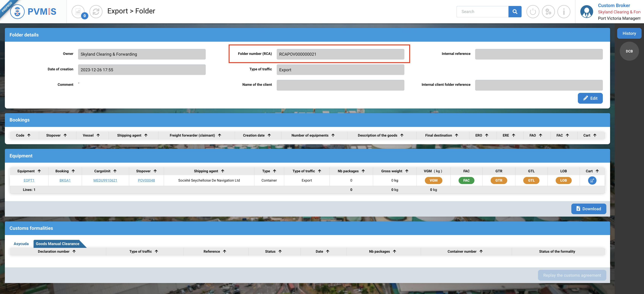Click the document notifications icon with badge
The width and height of the screenshot is (644, 294).
click(x=78, y=12)
